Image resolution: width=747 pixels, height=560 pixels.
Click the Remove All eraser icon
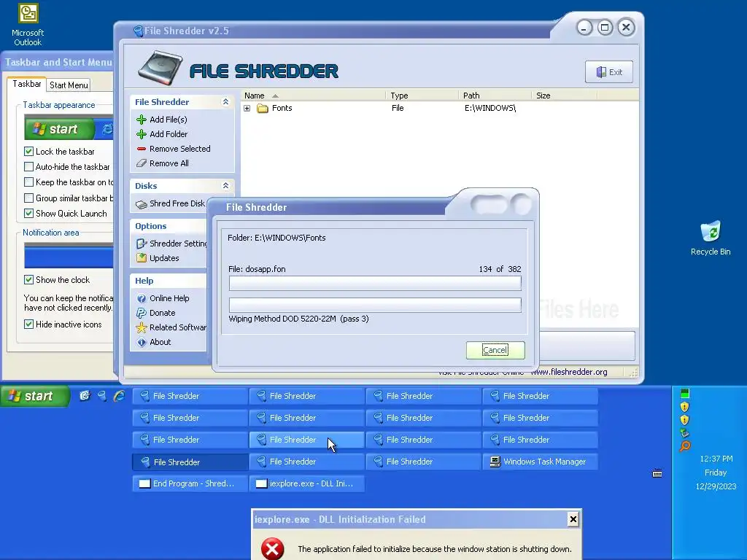(x=142, y=163)
